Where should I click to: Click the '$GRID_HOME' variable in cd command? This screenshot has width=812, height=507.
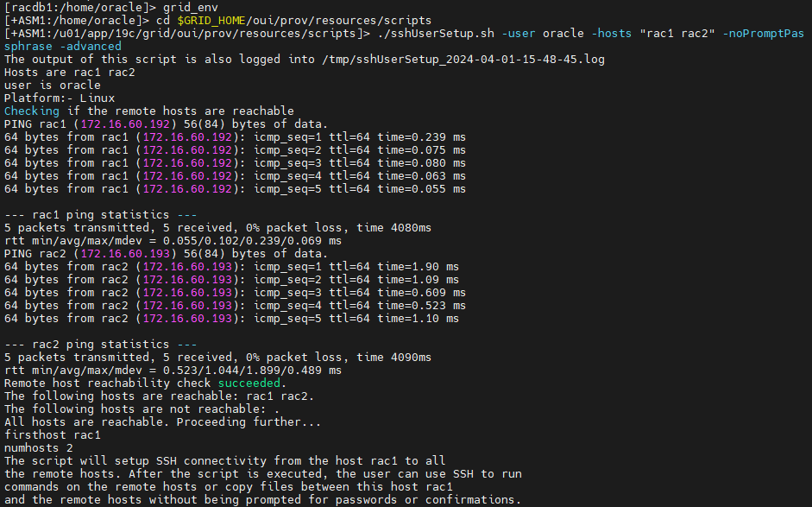(211, 21)
